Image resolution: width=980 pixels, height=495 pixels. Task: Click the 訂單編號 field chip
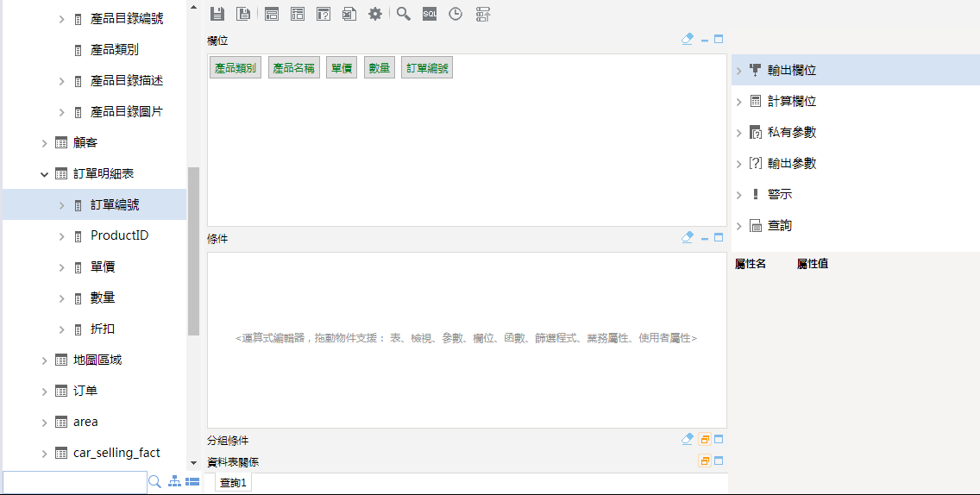[x=427, y=69]
